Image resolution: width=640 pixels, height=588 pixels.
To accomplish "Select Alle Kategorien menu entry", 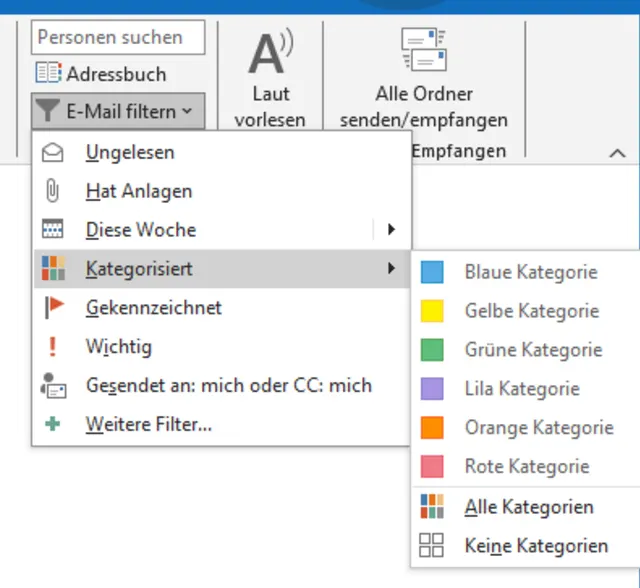I will pyautogui.click(x=529, y=507).
